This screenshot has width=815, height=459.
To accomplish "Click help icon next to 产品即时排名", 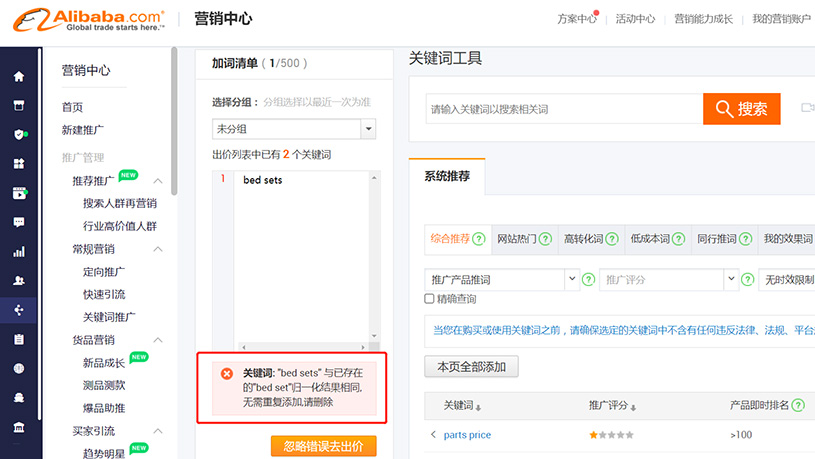I will pyautogui.click(x=798, y=405).
